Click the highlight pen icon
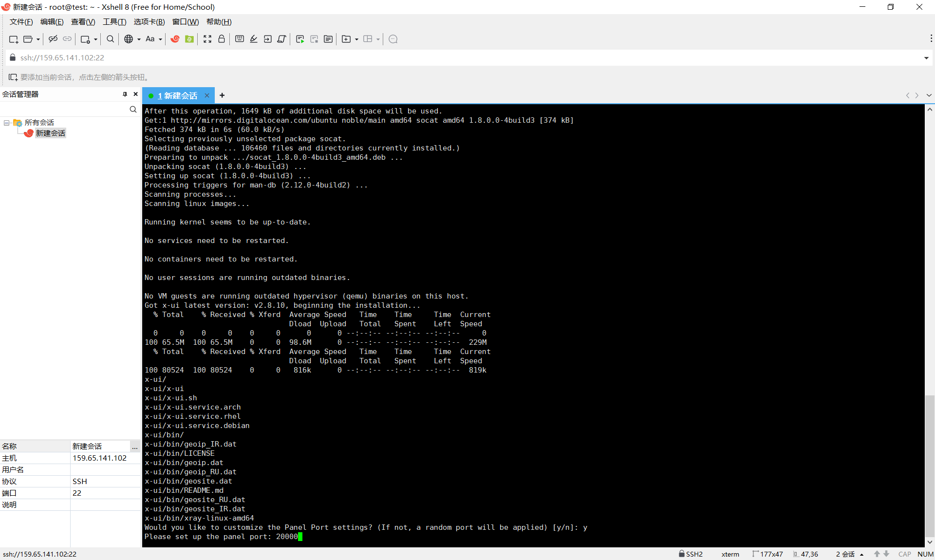Screen dimensions: 935x560 (254, 39)
